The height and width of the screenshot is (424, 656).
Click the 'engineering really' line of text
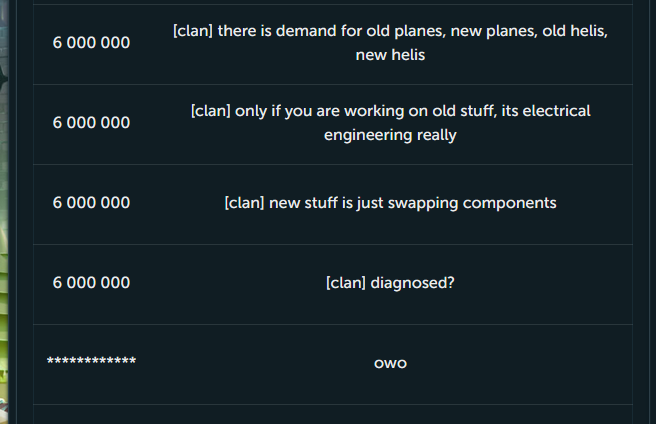[x=390, y=135]
